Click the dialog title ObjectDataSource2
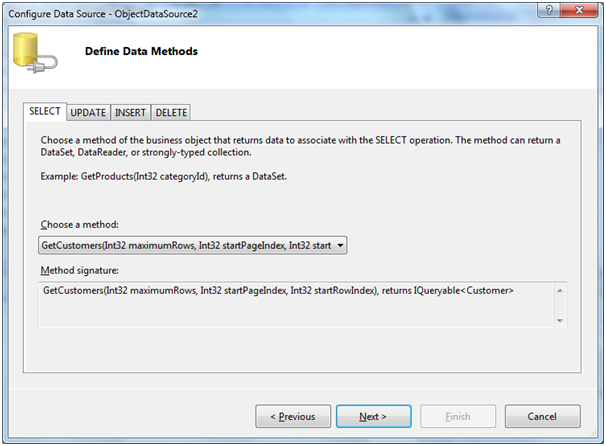This screenshot has height=446, width=606. pyautogui.click(x=156, y=14)
